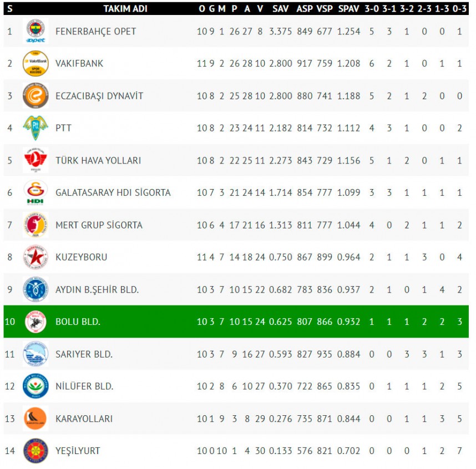Open the MERT GRUP SİGORTA team name
This screenshot has height=469, width=476.
(x=99, y=225)
